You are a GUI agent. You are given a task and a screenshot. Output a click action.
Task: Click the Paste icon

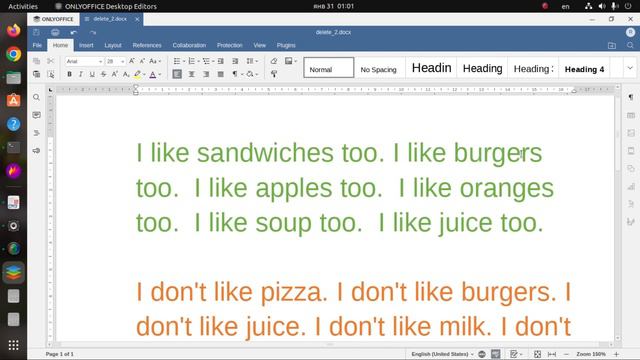coord(36,74)
